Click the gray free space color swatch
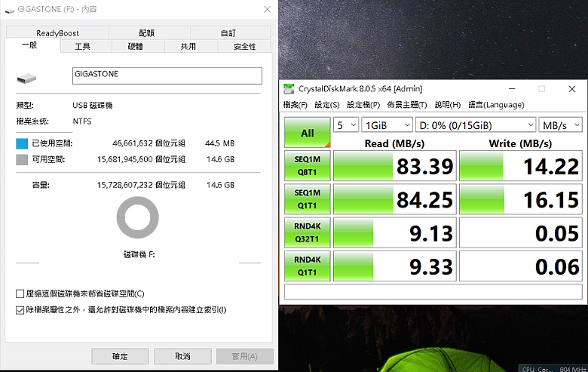Viewport: 588px width, 372px height. (x=22, y=159)
